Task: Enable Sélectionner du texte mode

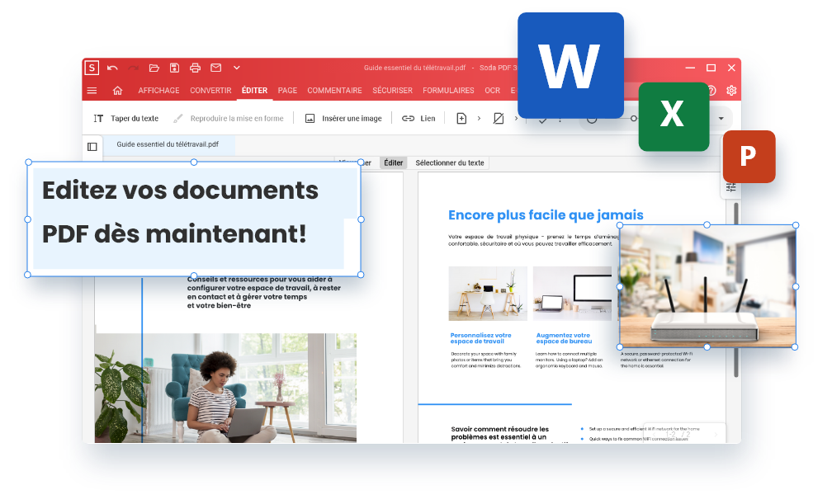Action: [448, 163]
